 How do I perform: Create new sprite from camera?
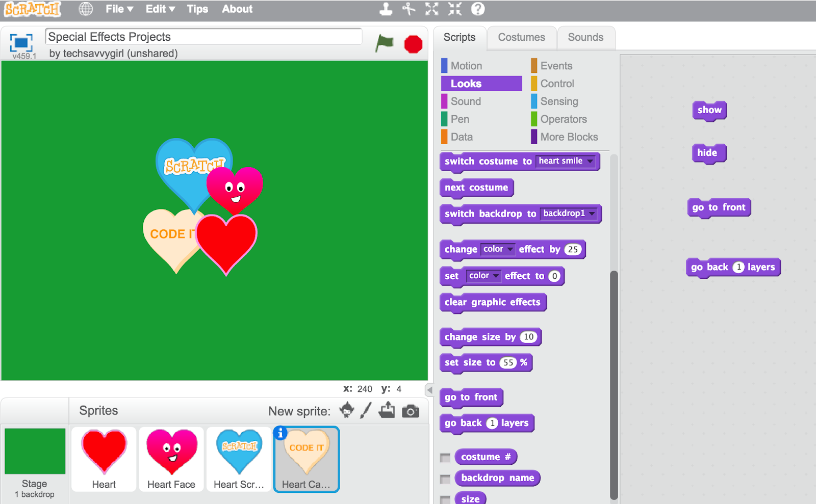pyautogui.click(x=411, y=411)
